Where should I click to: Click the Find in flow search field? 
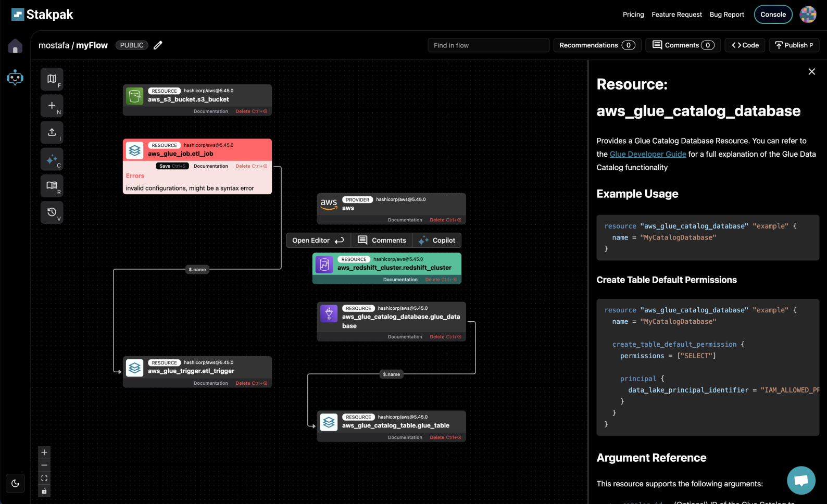488,45
